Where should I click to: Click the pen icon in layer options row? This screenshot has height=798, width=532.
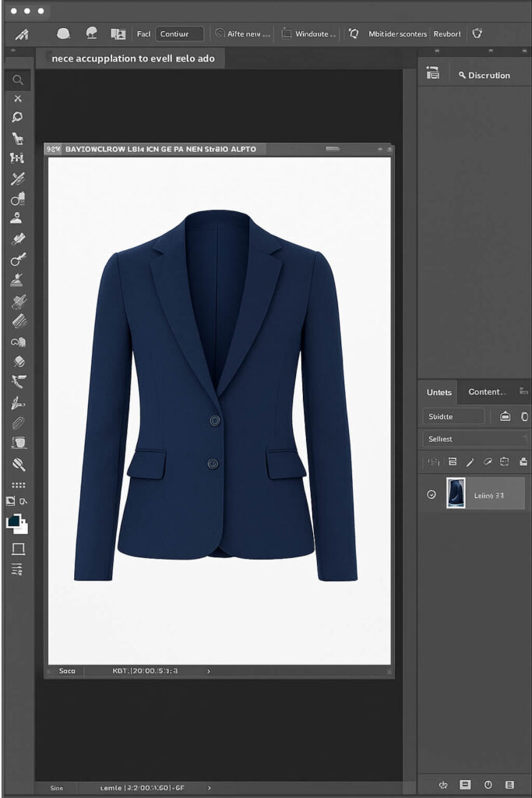click(x=470, y=462)
